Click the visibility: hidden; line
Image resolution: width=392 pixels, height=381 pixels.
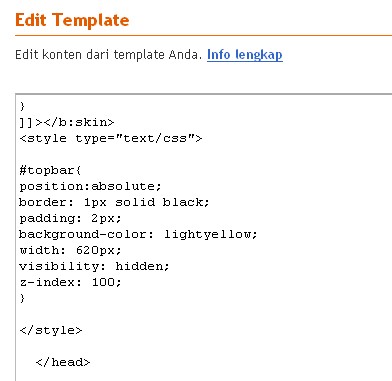point(94,266)
